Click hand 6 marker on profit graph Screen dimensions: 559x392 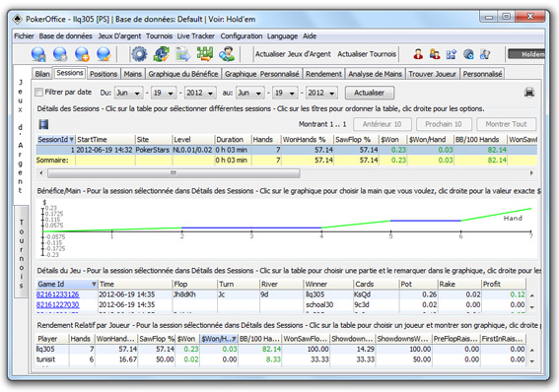[x=460, y=232]
